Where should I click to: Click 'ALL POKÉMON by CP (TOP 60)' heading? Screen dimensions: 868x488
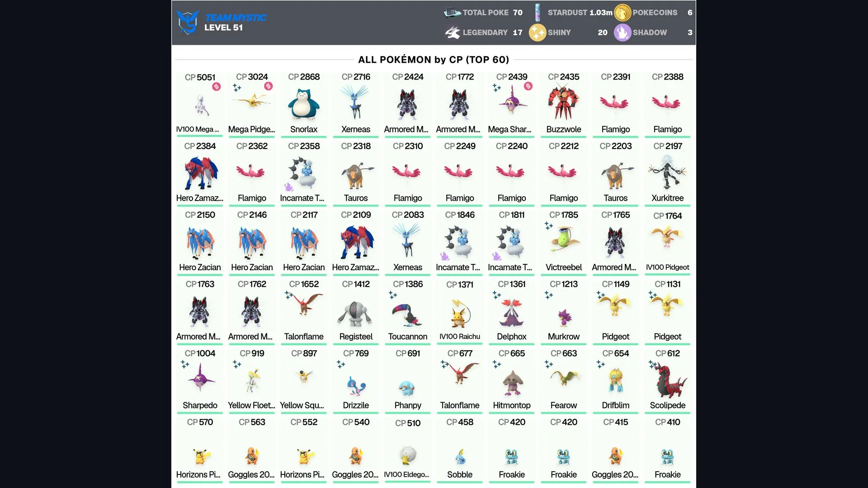click(x=434, y=60)
